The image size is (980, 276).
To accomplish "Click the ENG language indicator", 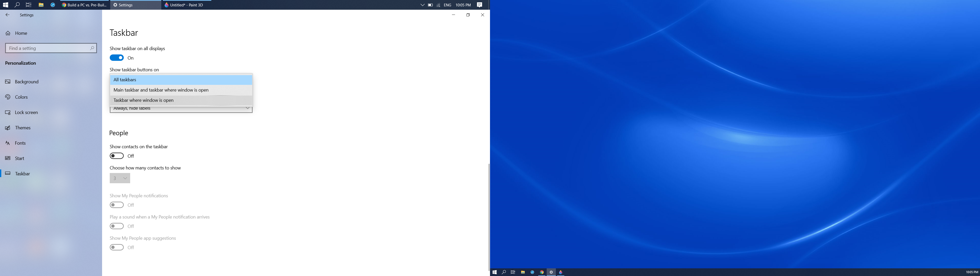I will 447,5.
